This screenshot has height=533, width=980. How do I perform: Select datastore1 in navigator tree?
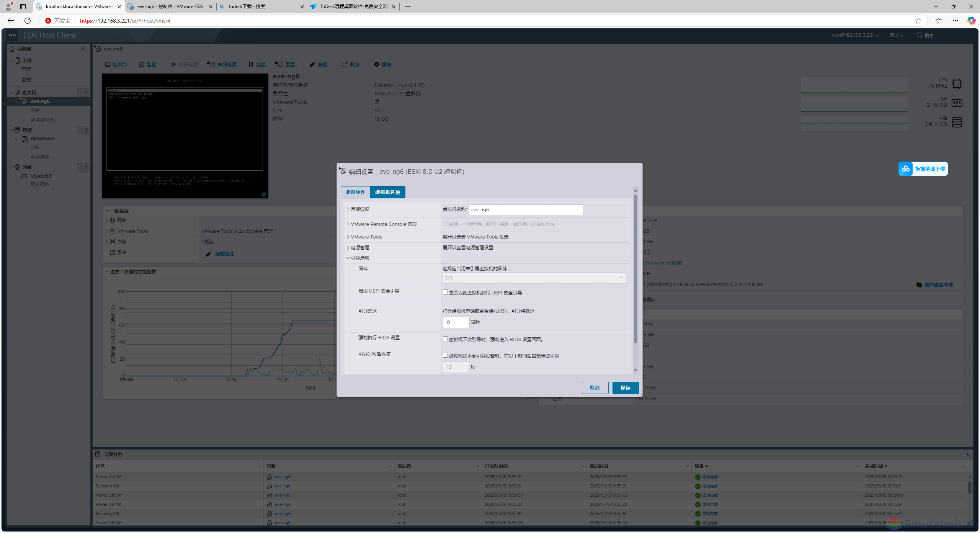tap(42, 139)
